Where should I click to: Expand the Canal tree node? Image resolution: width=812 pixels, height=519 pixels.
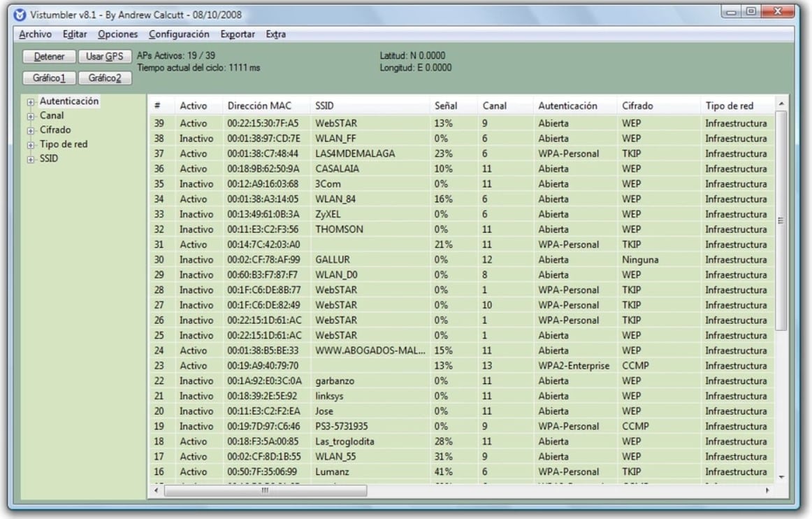pyautogui.click(x=31, y=116)
